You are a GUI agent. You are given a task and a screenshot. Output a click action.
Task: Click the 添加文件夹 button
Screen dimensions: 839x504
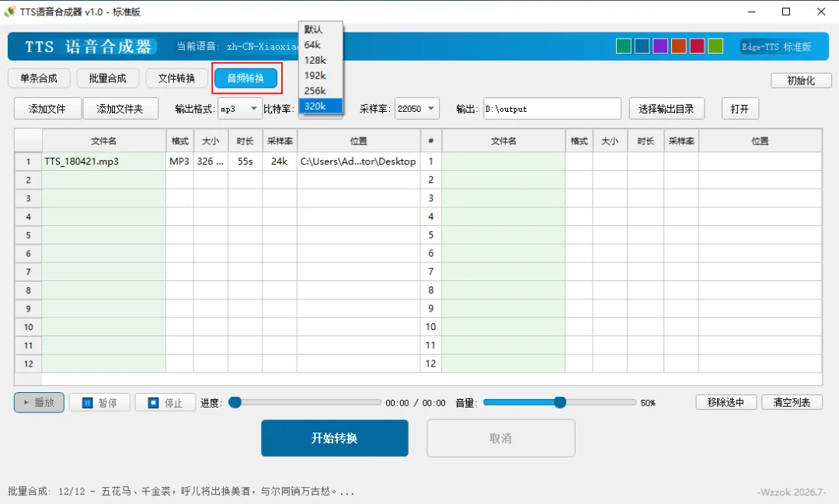pyautogui.click(x=120, y=109)
